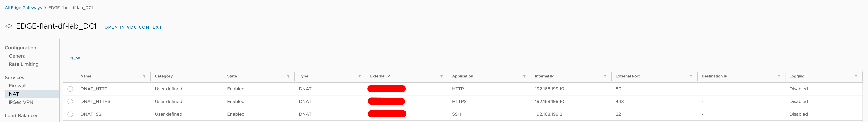Open gateway in VDC context
This screenshot has height=122, width=868.
(x=133, y=27)
